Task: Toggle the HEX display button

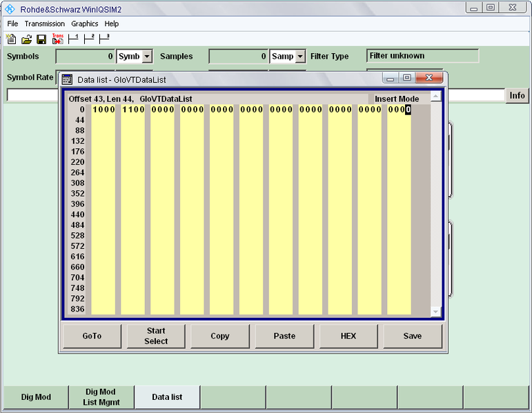Action: point(348,336)
